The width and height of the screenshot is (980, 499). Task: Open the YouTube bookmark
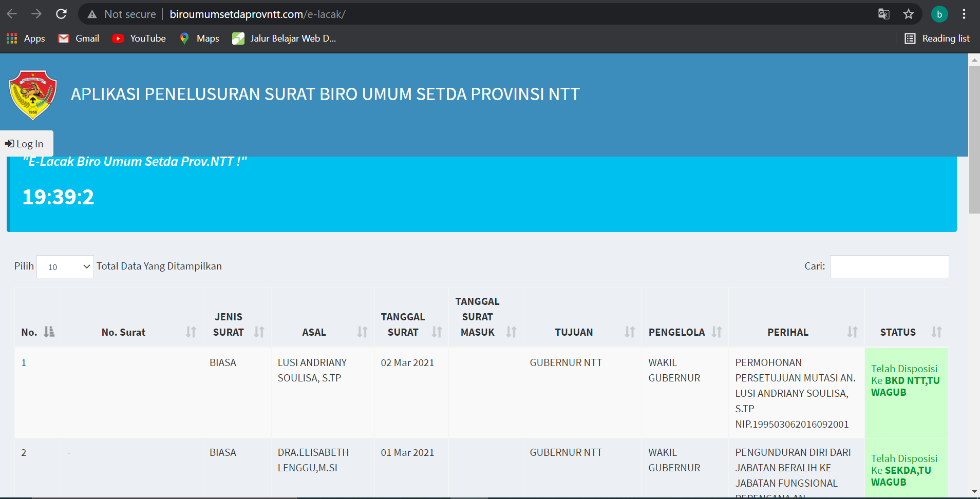point(139,39)
